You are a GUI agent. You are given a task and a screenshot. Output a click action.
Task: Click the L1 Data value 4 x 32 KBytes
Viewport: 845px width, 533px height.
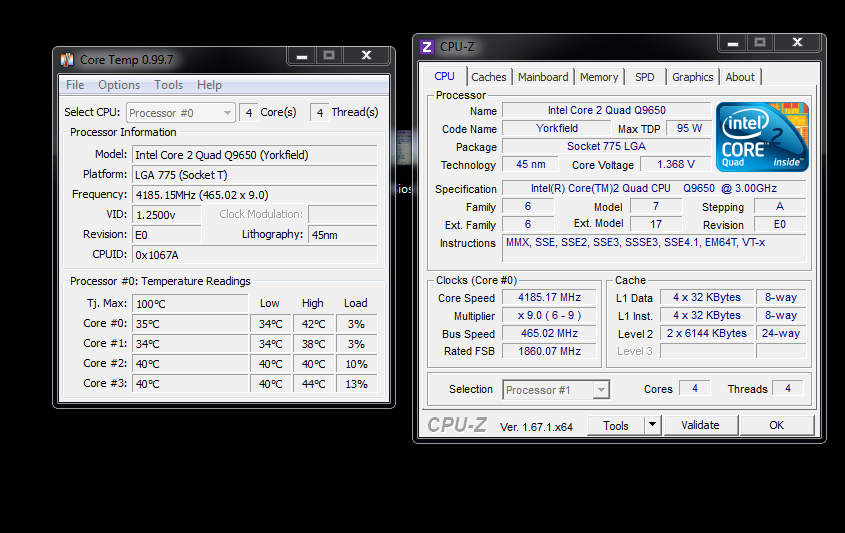pyautogui.click(x=707, y=297)
